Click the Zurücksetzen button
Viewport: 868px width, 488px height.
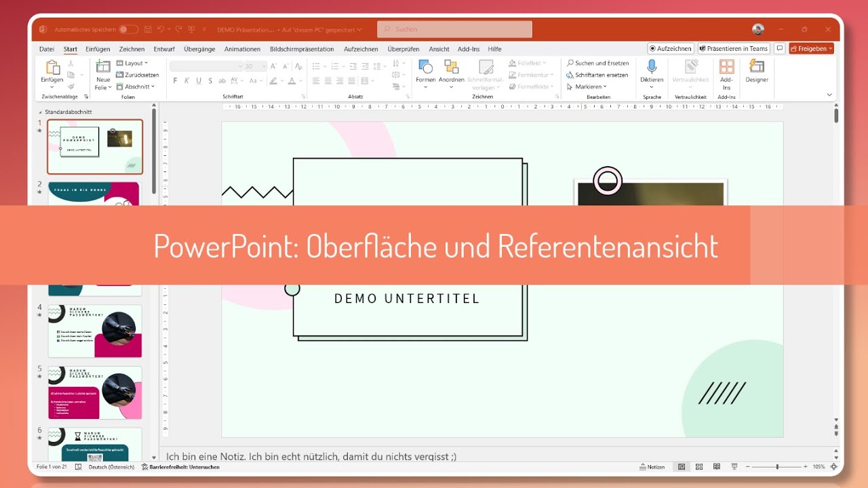138,75
